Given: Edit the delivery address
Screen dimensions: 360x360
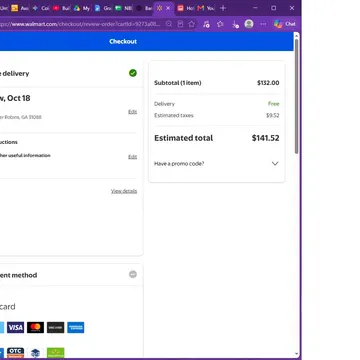Looking at the screenshot, I should point(133,112).
